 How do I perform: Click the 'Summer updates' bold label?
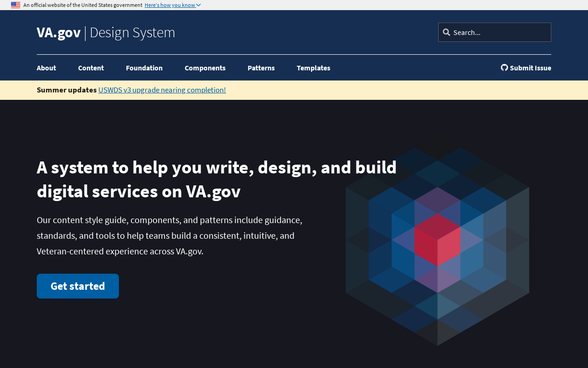[x=67, y=90]
